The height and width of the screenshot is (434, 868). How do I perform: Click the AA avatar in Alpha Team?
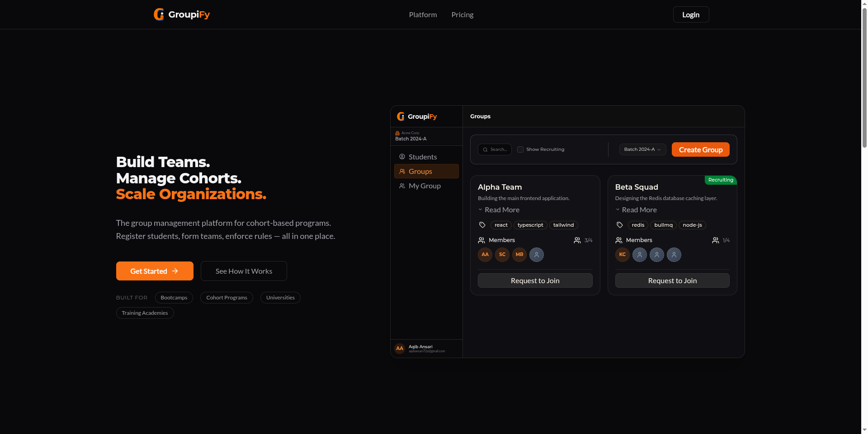[485, 255]
